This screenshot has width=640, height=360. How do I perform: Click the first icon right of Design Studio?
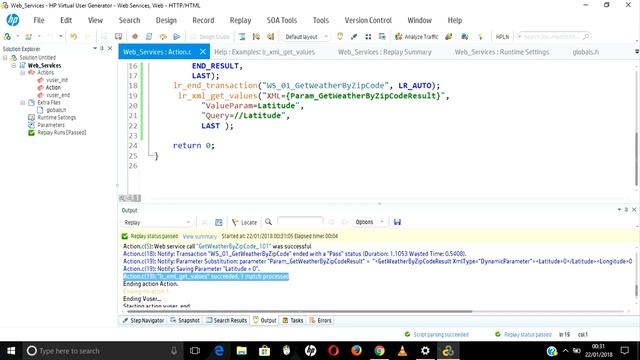click(x=242, y=37)
